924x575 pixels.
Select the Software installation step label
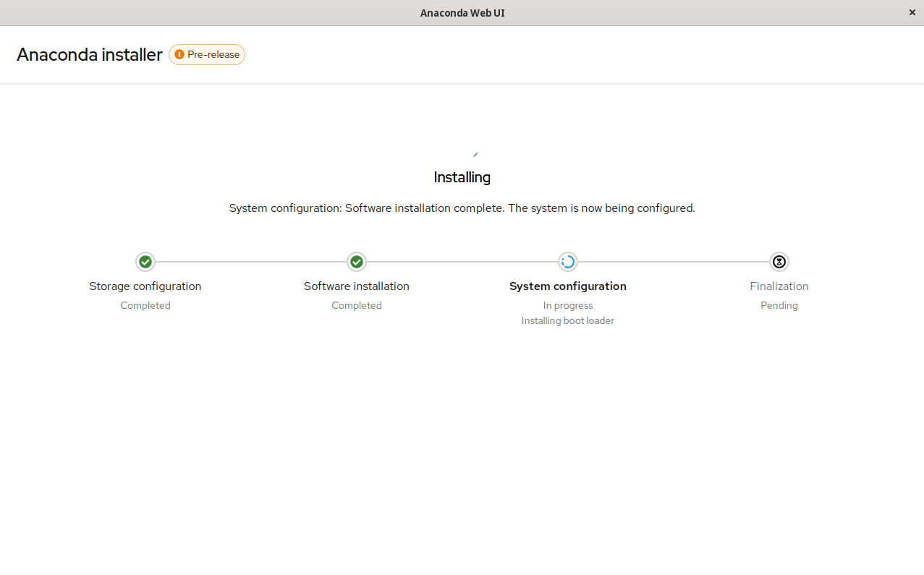[357, 286]
